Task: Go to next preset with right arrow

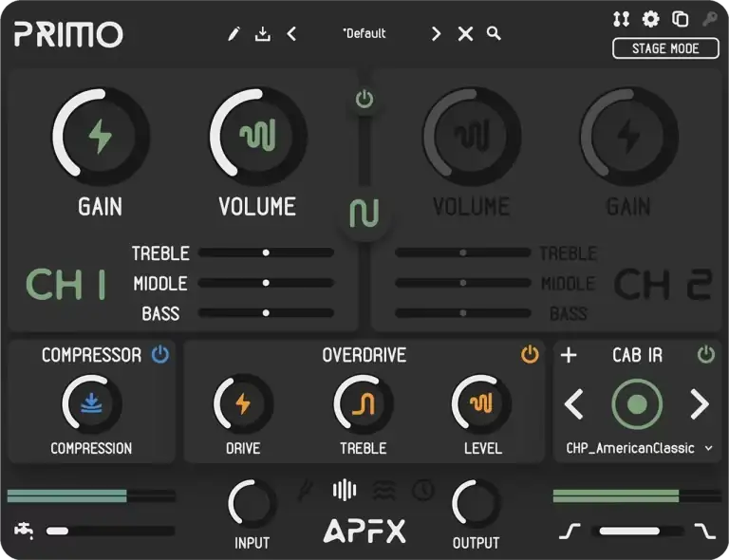Action: coord(436,33)
